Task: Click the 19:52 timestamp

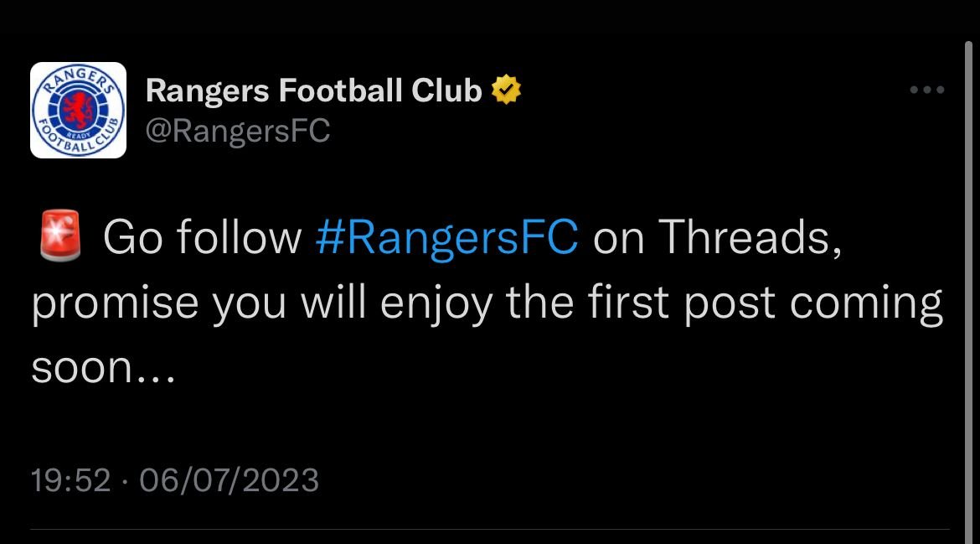Action: point(70,480)
